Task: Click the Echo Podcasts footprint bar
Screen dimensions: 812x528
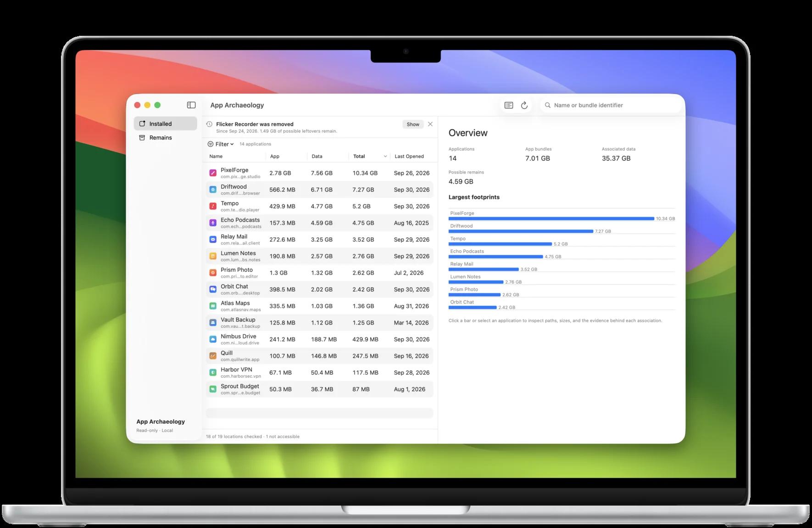Action: [x=496, y=257]
